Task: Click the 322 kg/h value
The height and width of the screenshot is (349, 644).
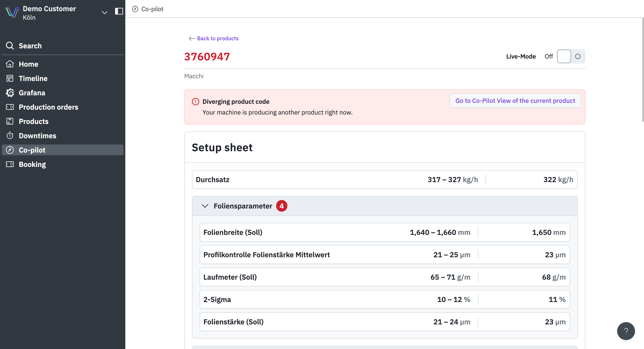Action: click(x=558, y=179)
